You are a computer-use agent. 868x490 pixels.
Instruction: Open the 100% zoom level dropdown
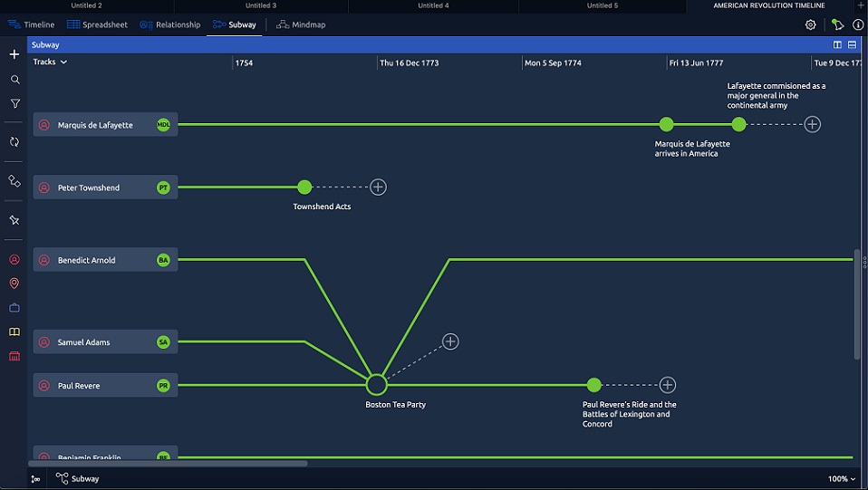tap(842, 479)
